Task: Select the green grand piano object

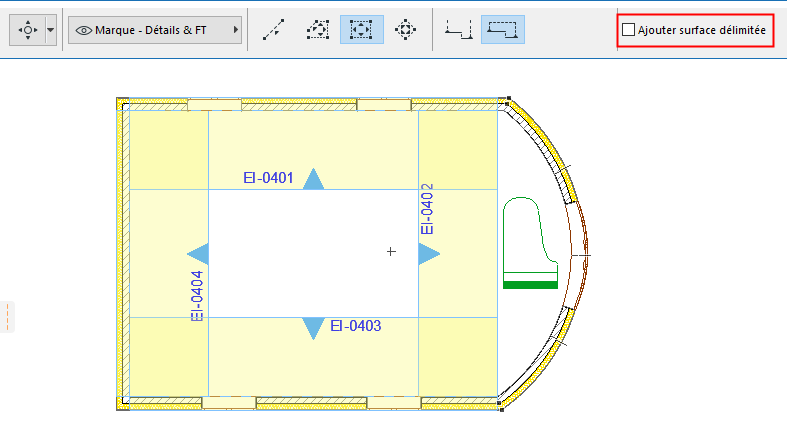Action: point(531,243)
